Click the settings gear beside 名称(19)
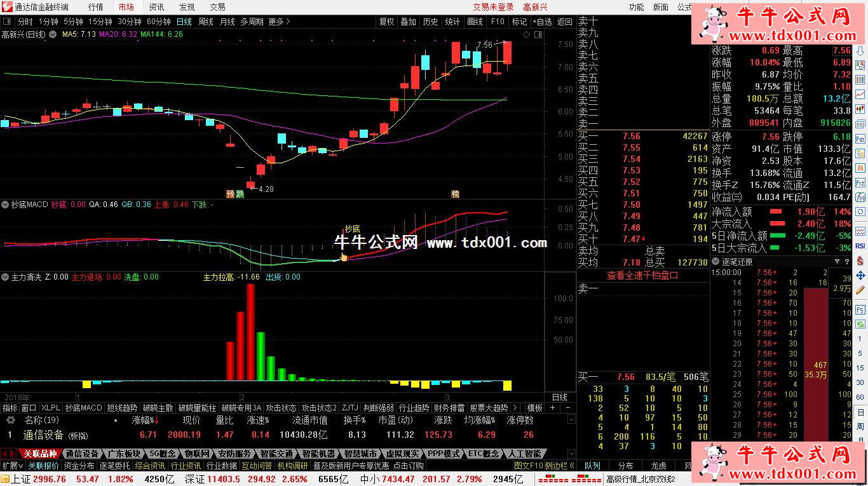This screenshot has width=868, height=486. point(10,420)
